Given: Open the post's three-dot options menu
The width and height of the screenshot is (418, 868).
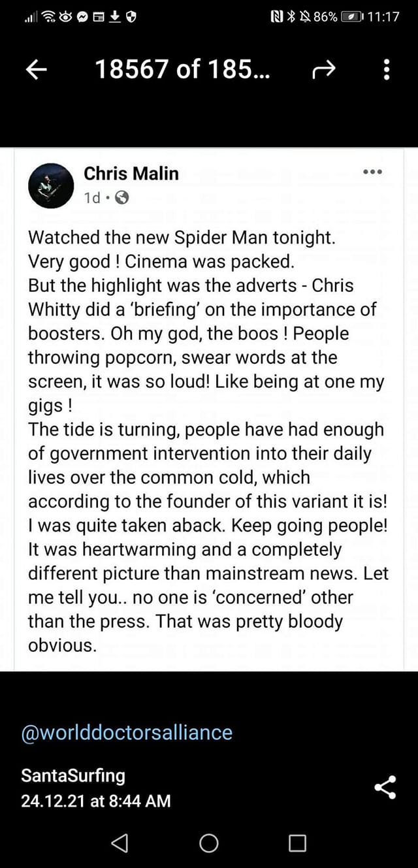Looking at the screenshot, I should (372, 172).
